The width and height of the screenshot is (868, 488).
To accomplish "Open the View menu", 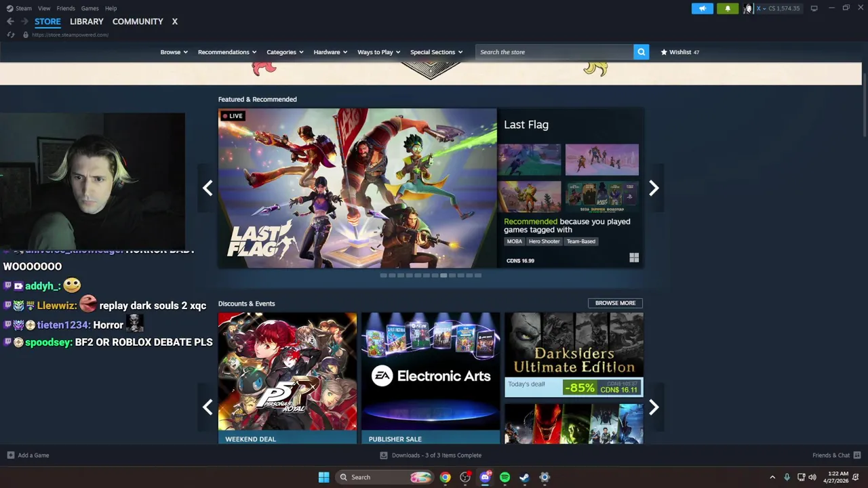I will [44, 8].
